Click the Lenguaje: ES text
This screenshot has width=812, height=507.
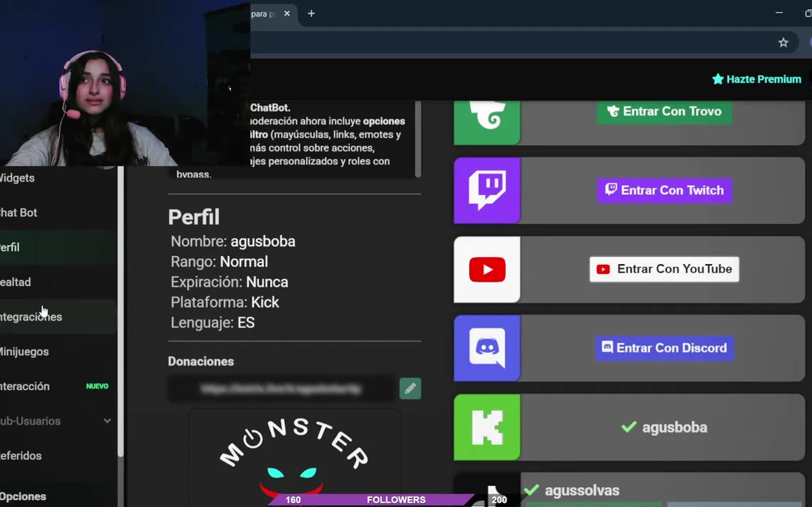pyautogui.click(x=212, y=323)
